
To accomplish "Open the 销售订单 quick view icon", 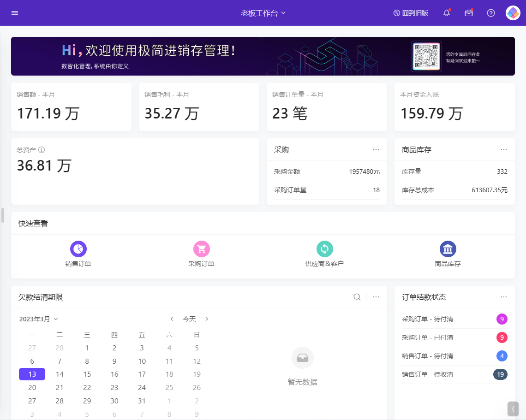I will 78,248.
